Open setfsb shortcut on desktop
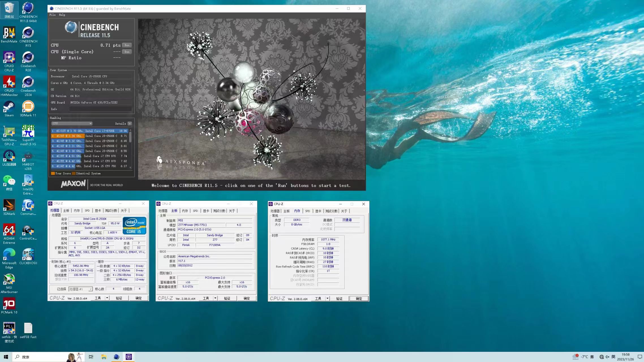 click(9, 332)
